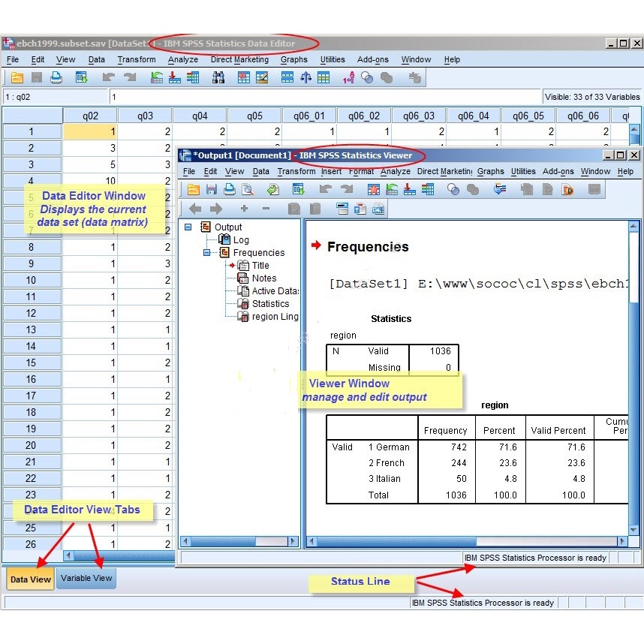Open the Transform menu in the Data Editor
Image resolution: width=644 pixels, height=644 pixels.
(136, 59)
